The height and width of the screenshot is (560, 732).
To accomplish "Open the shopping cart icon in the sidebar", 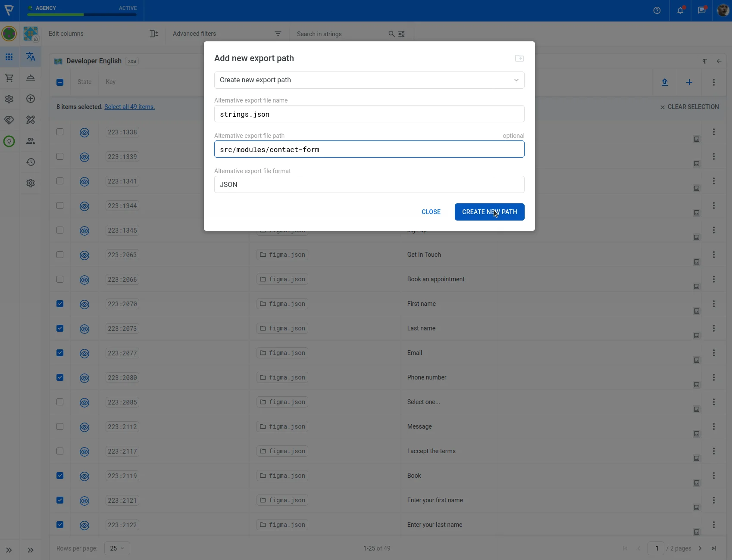I will pyautogui.click(x=9, y=78).
